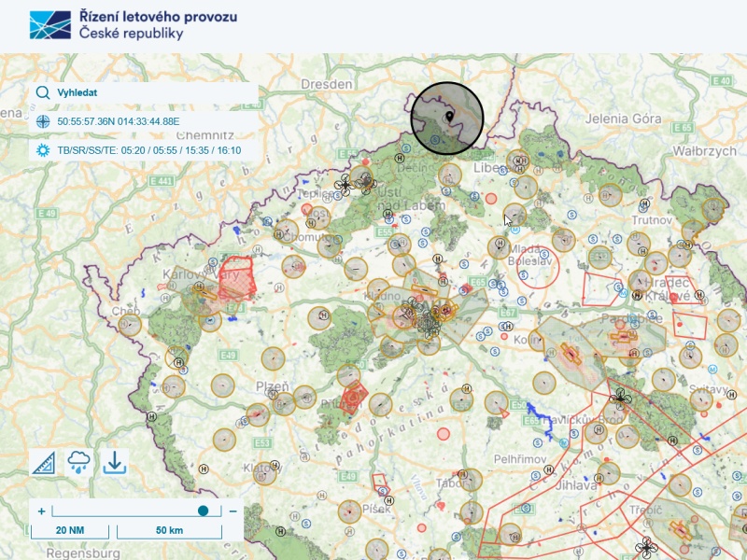The height and width of the screenshot is (560, 747).
Task: Click the drone icon near Teplice
Action: click(x=345, y=185)
